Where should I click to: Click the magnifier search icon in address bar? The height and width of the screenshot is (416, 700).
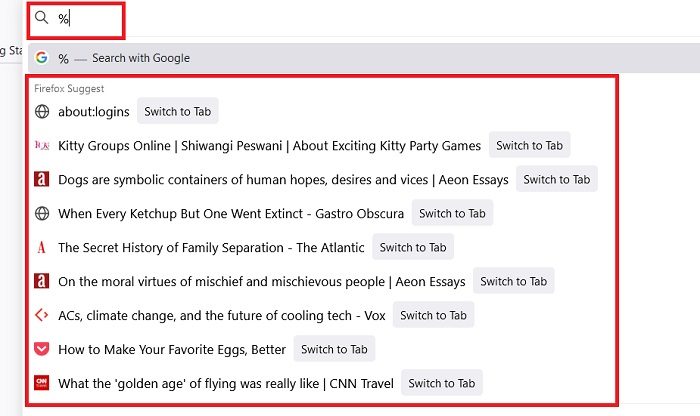point(42,17)
